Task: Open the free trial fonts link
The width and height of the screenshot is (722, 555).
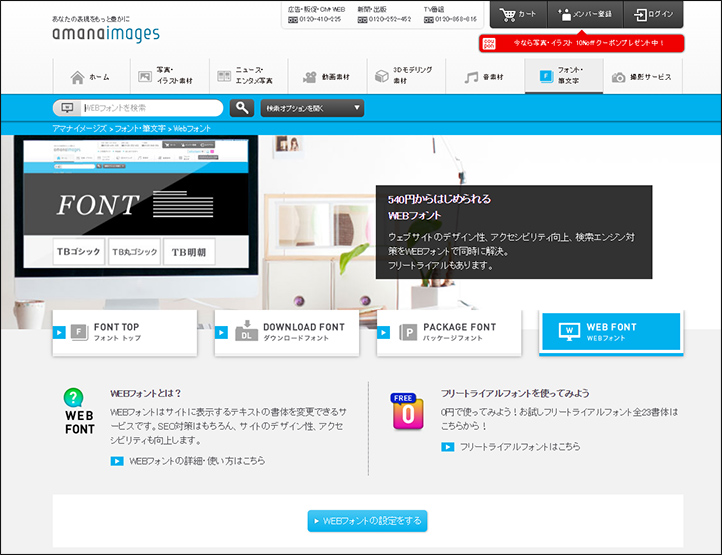Action: click(x=520, y=447)
